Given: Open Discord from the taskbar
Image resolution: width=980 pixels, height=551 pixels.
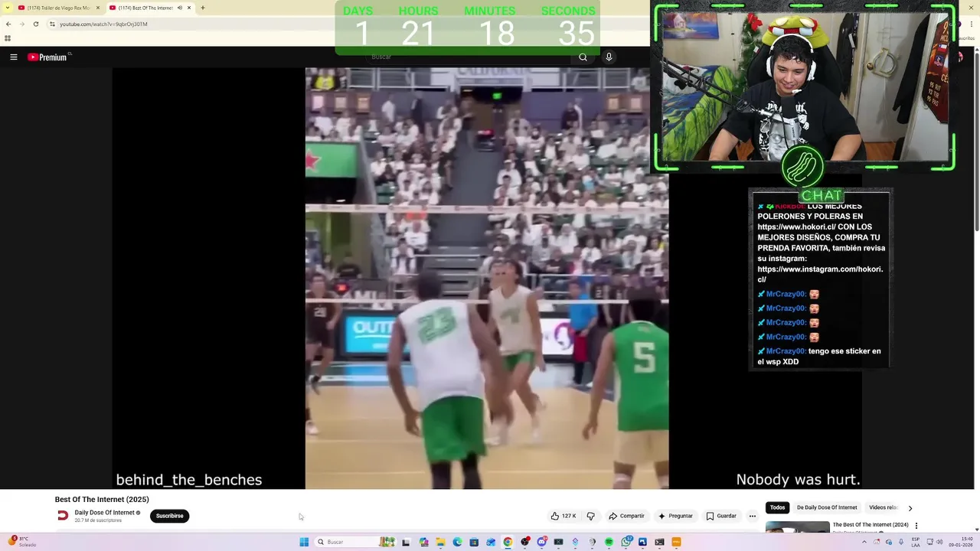Looking at the screenshot, I should pyautogui.click(x=542, y=542).
